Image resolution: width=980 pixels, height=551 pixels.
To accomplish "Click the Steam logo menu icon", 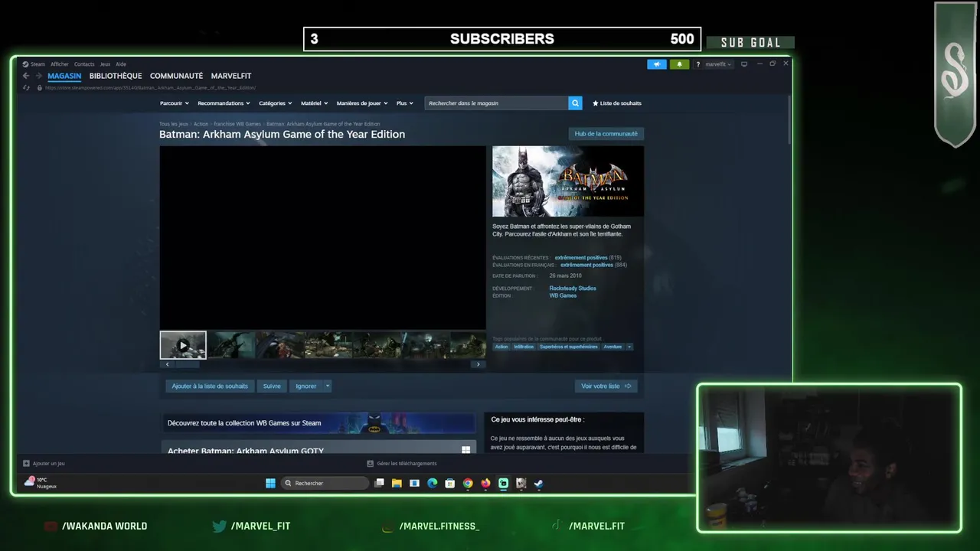I will pos(25,64).
